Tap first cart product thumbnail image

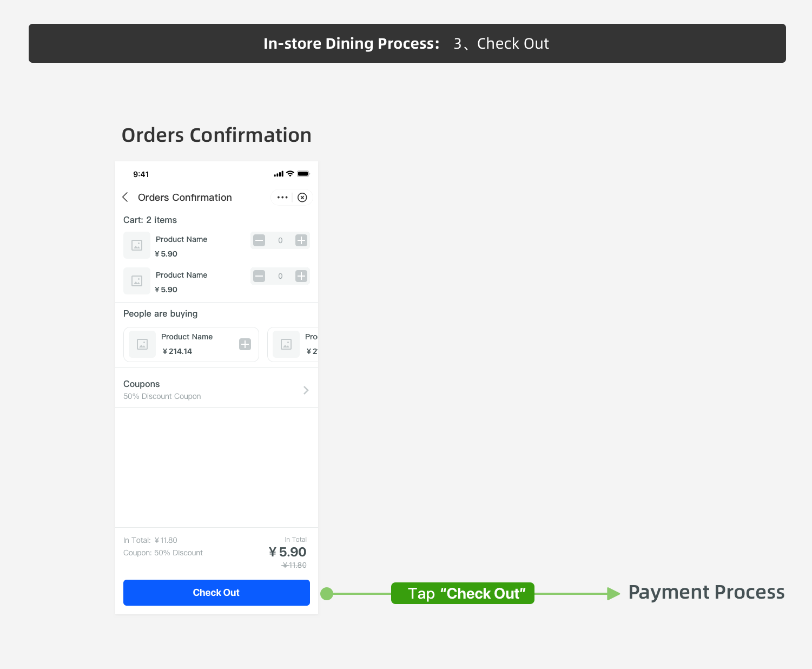pos(137,245)
